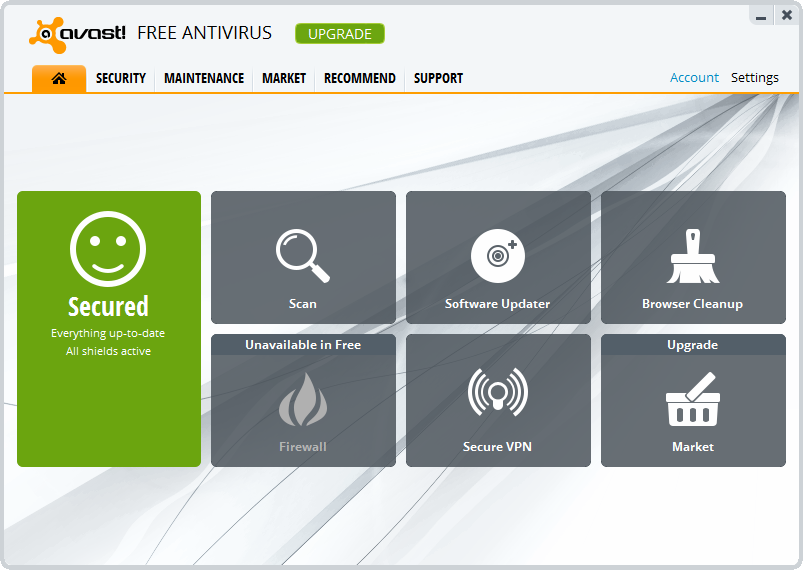Open the RECOMMEND tab

click(360, 78)
